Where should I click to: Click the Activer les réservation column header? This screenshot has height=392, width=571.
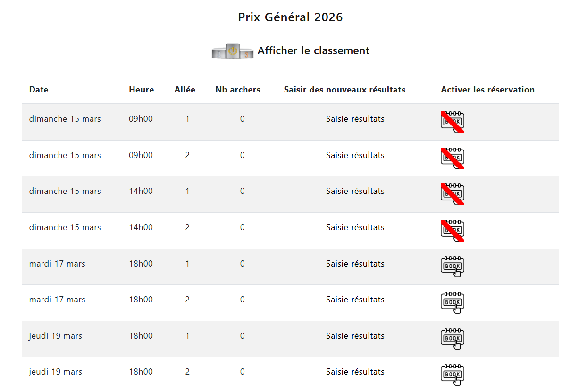487,89
